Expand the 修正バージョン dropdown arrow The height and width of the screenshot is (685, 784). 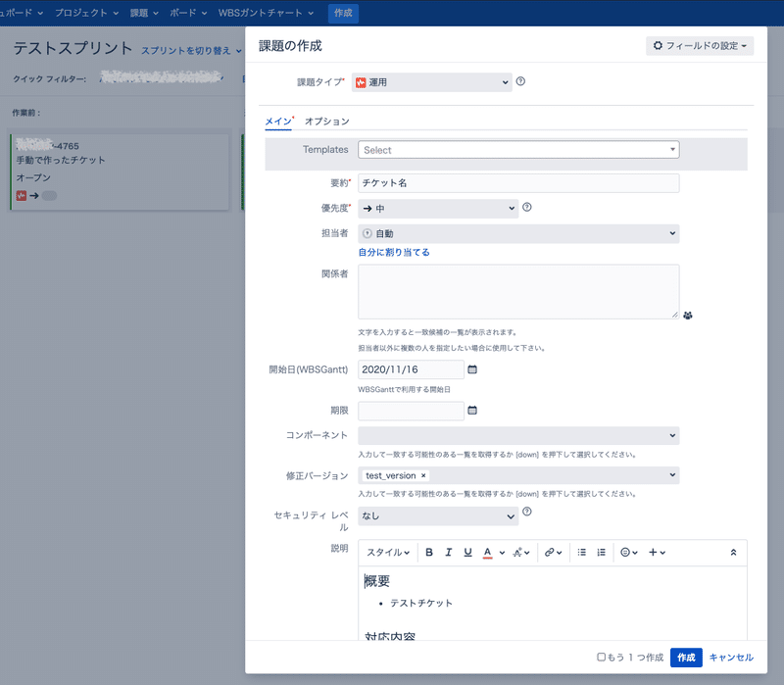point(672,475)
